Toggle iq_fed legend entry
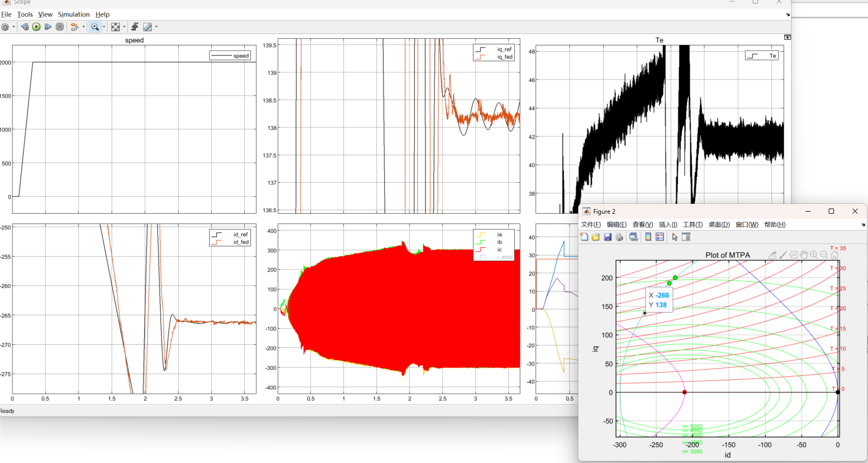Image resolution: width=868 pixels, height=463 pixels. tap(494, 57)
